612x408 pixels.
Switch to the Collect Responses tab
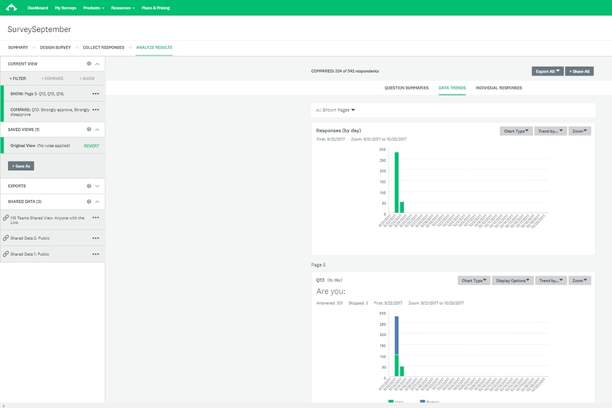pyautogui.click(x=103, y=47)
